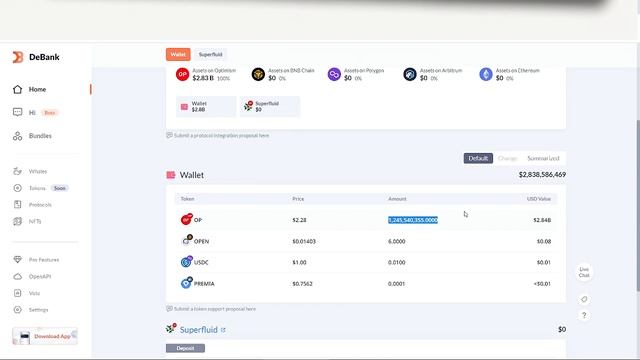Click the Polygon chain icon
This screenshot has height=360, width=640.
(x=334, y=74)
